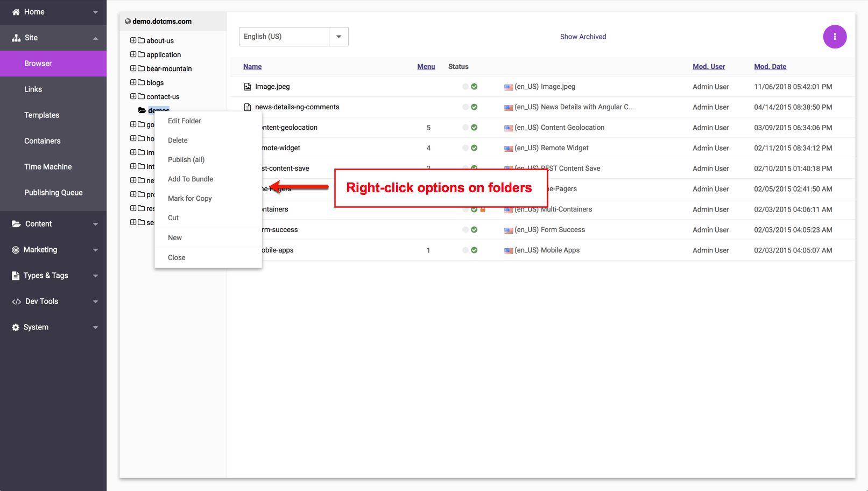Select the blogs folder in tree
Screen dimensions: 868x491
tap(155, 83)
